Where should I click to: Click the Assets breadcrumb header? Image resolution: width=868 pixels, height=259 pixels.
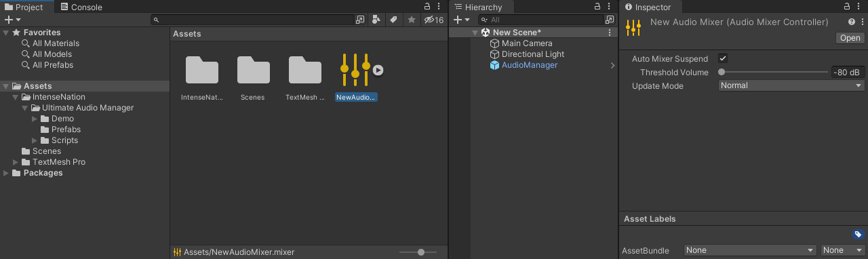[187, 33]
